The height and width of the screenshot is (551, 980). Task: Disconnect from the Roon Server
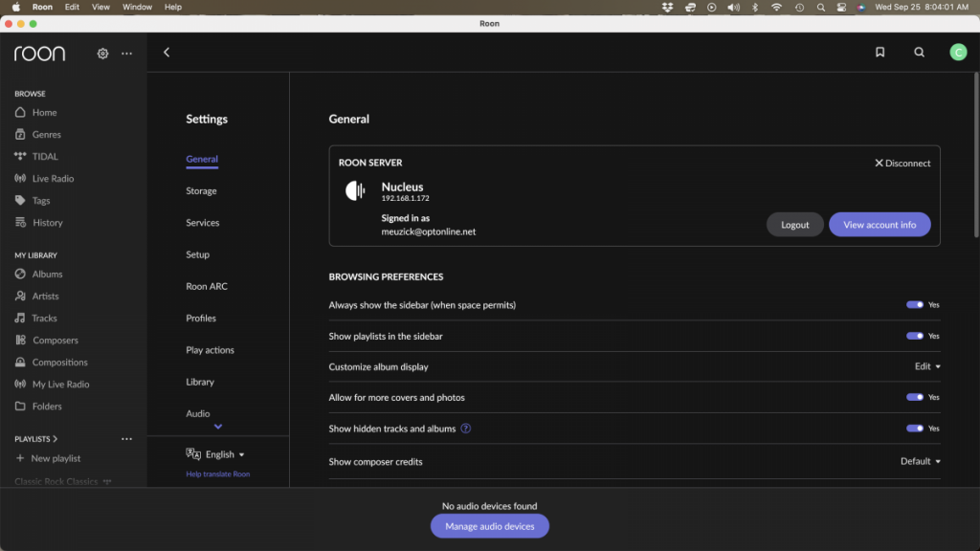pos(902,163)
